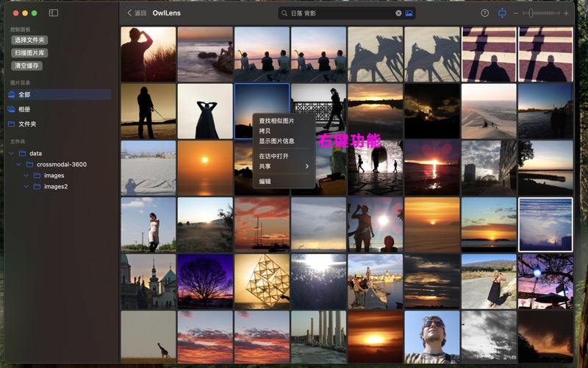Image resolution: width=588 pixels, height=368 pixels.
Task: Click the blue fit-layout icon in toolbar
Action: [502, 13]
